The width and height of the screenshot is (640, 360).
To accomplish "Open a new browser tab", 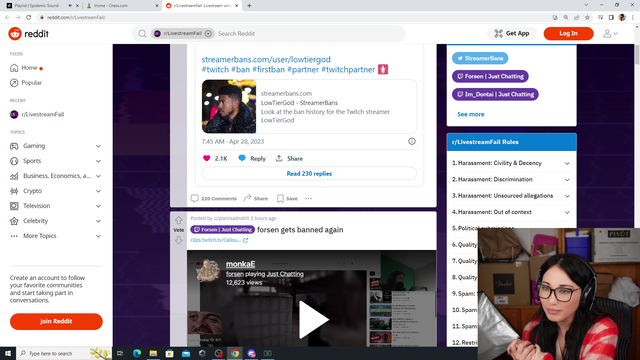I will click(x=249, y=6).
